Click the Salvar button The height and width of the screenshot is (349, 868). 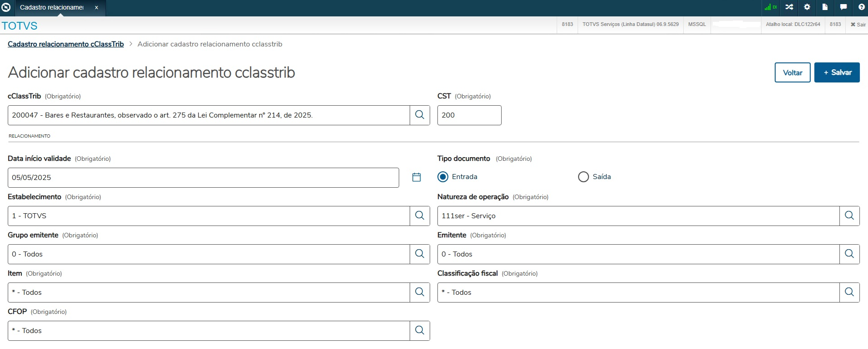tap(837, 72)
